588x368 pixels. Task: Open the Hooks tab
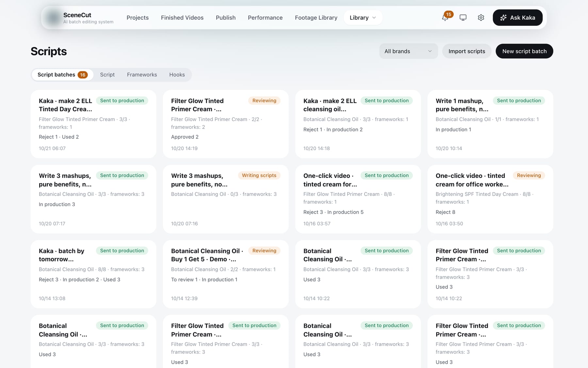177,75
